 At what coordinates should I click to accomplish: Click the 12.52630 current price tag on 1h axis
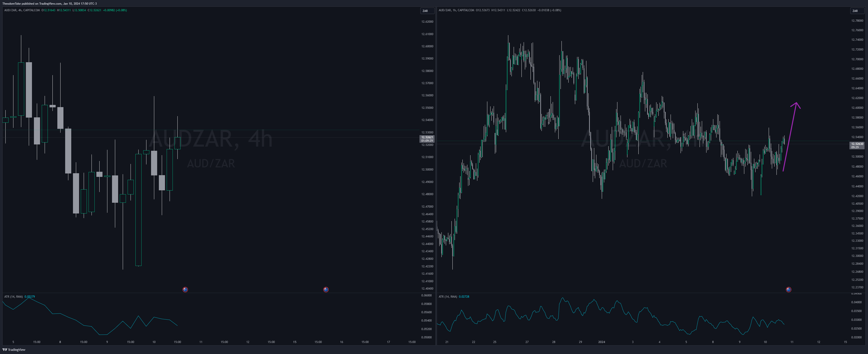(x=857, y=145)
